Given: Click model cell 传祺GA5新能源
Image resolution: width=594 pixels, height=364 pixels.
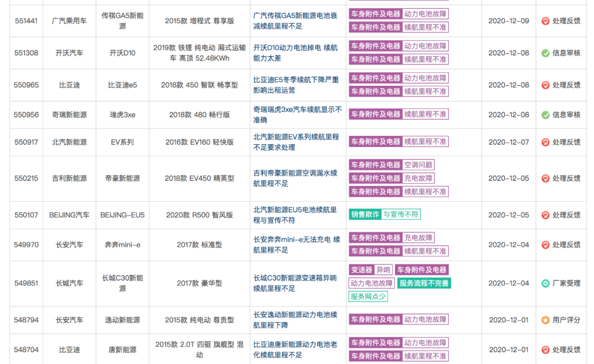Looking at the screenshot, I should 122,21.
